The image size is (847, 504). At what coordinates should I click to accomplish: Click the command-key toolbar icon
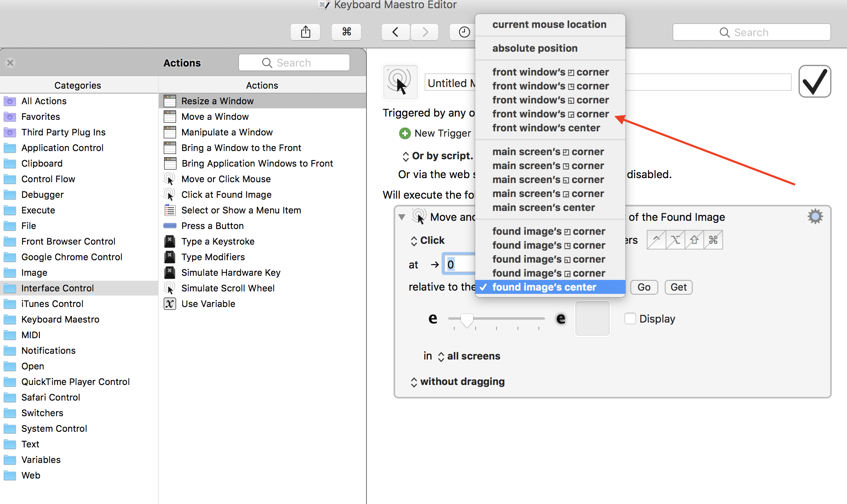coord(346,32)
